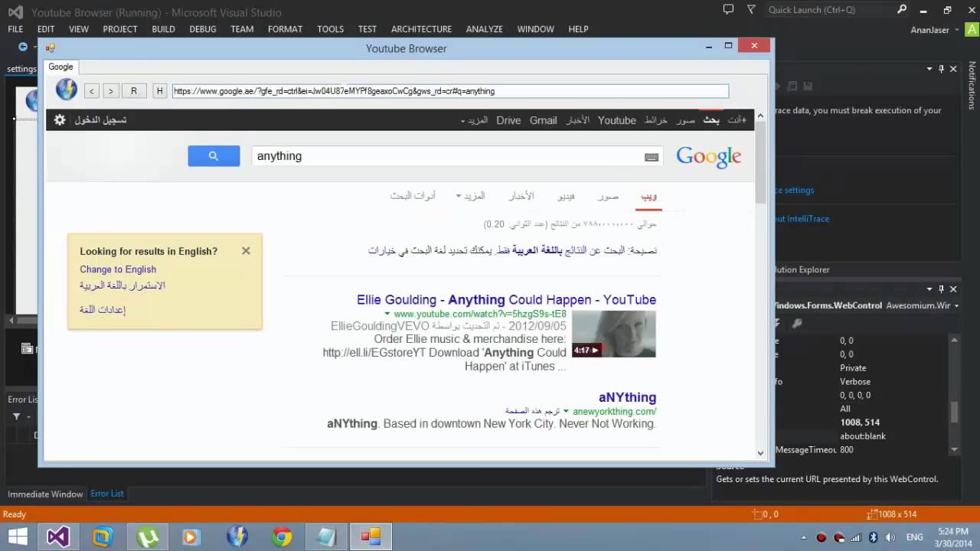This screenshot has height=551, width=980.
Task: Open Google settings gear icon
Action: pyautogui.click(x=60, y=120)
